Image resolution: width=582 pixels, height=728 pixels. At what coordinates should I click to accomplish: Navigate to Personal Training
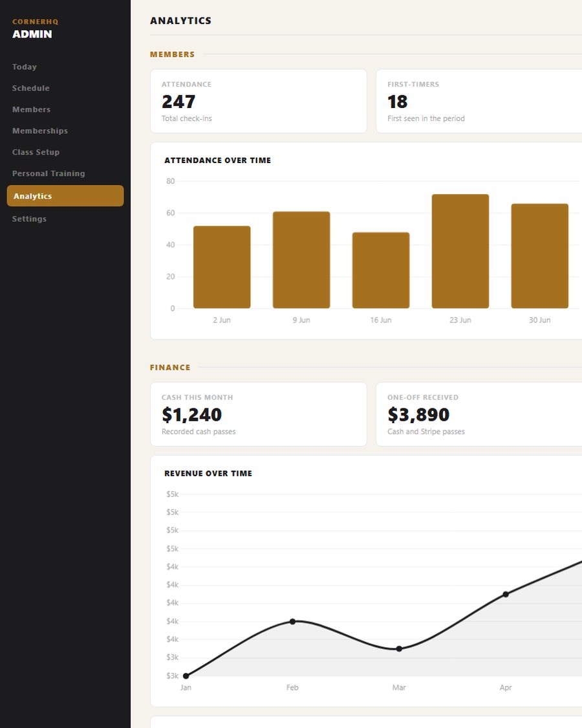(x=48, y=173)
